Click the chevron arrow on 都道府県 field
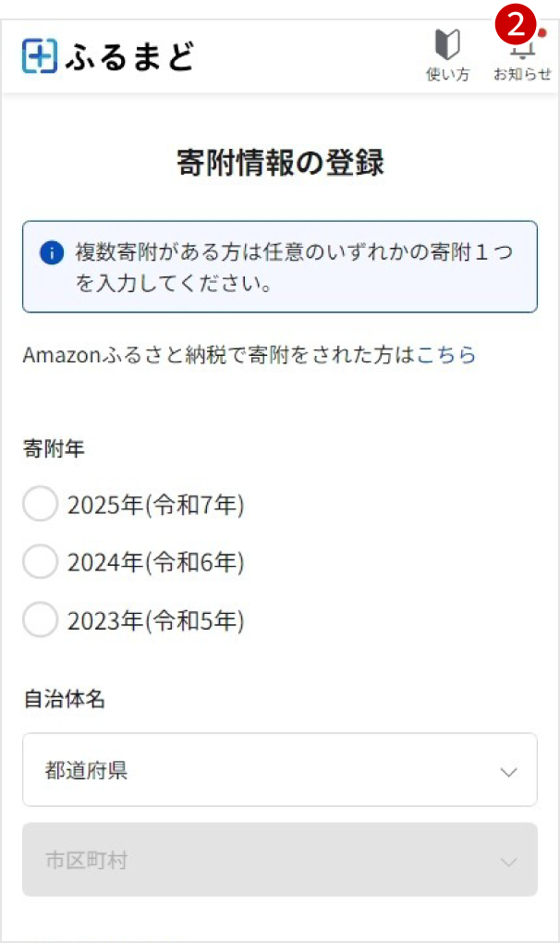Screen dimensions: 560x943 (507, 772)
